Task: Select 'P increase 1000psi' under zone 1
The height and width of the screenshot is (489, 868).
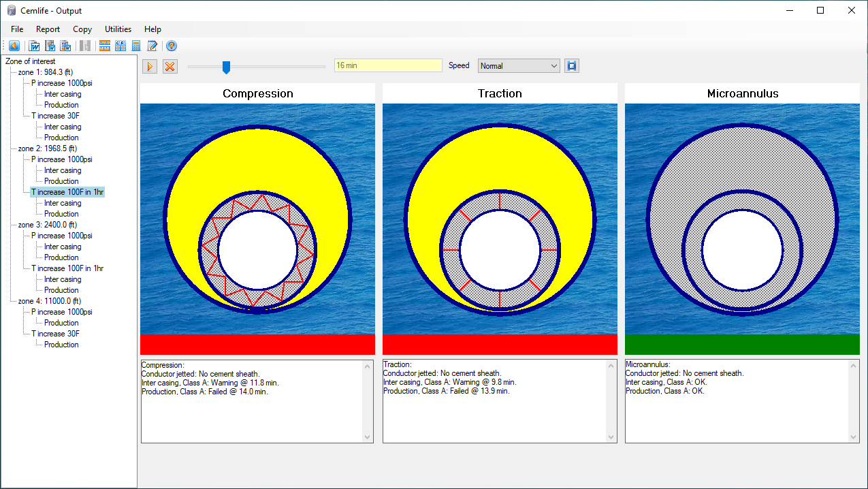Action: coord(61,83)
